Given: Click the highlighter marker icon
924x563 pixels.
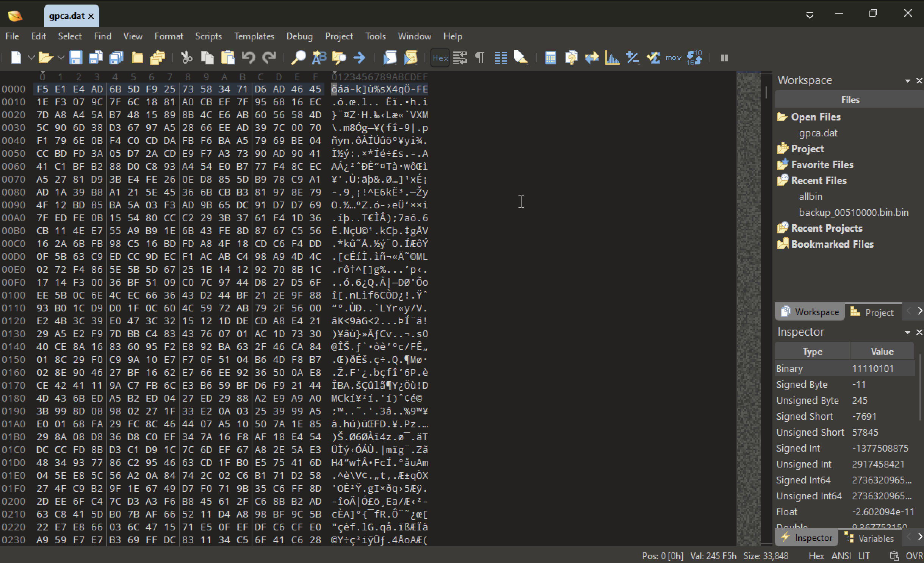Looking at the screenshot, I should 521,58.
